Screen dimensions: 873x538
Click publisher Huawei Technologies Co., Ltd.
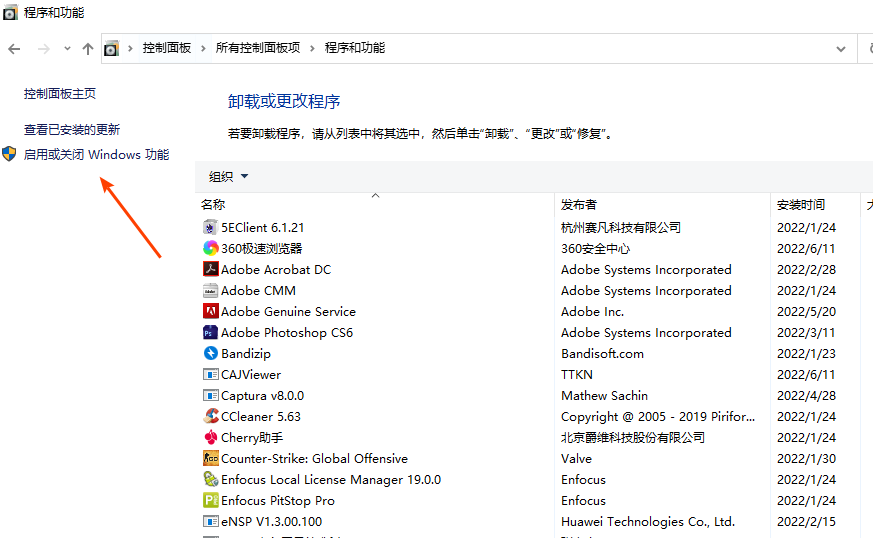648,522
